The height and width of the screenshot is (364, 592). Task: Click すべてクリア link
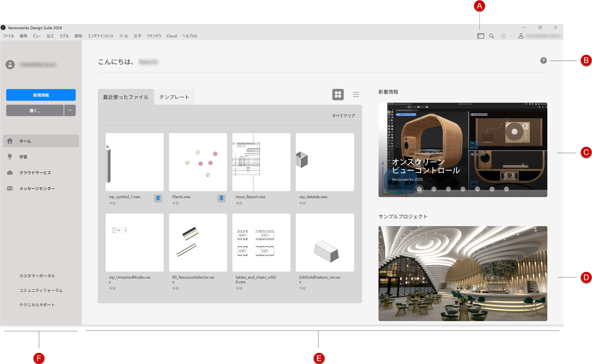click(344, 115)
